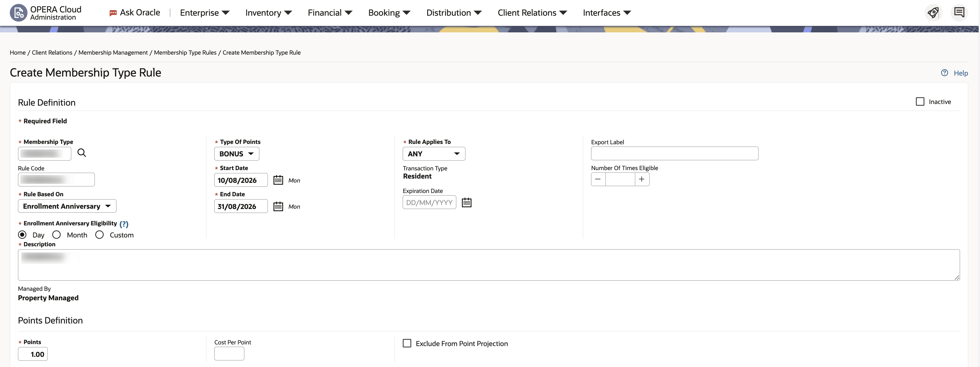Navigate to Membership Management breadcrumb
The height and width of the screenshot is (367, 980).
point(113,52)
